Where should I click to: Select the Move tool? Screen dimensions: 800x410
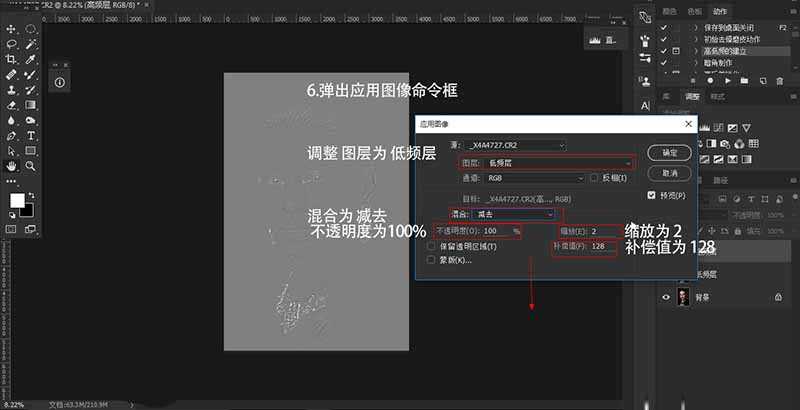click(12, 30)
